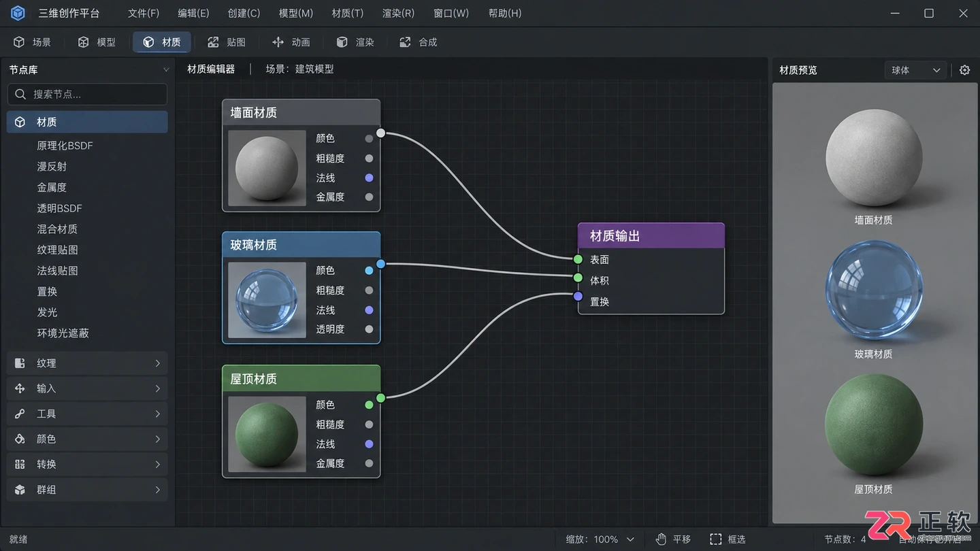Click 置换 input socket on 材质输出 node
Image resolution: width=980 pixels, height=551 pixels.
pos(578,297)
